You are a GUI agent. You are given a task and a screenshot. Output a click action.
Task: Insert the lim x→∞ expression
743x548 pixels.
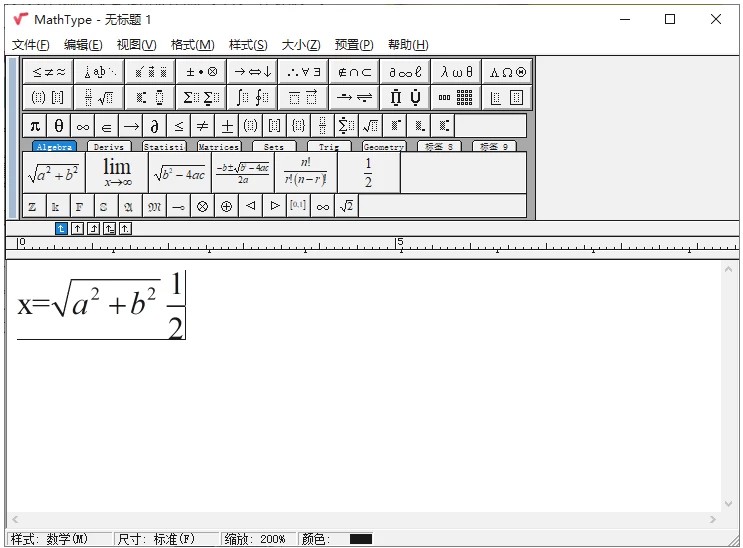coord(117,173)
